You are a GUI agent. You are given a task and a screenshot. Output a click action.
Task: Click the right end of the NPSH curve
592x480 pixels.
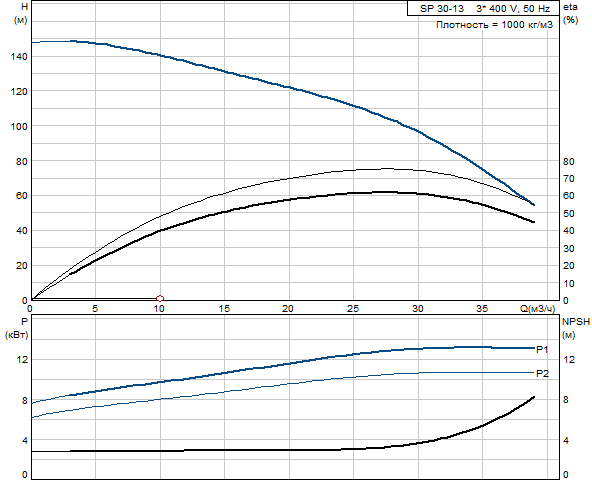[533, 397]
